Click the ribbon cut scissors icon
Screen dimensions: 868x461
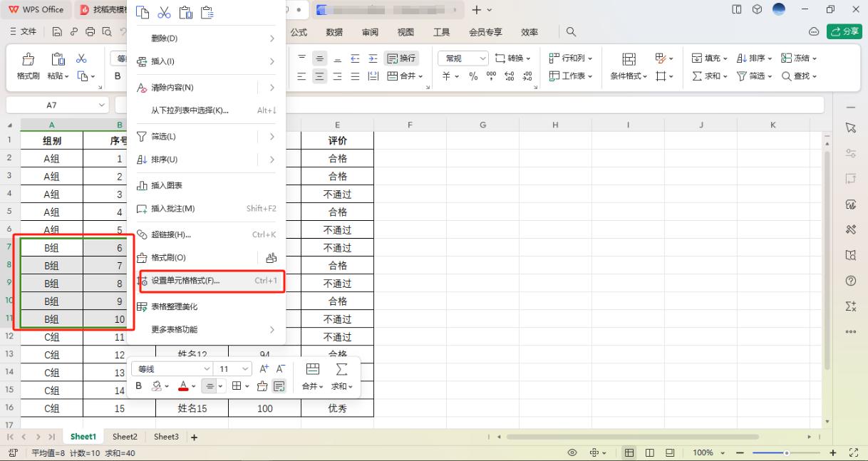[81, 58]
